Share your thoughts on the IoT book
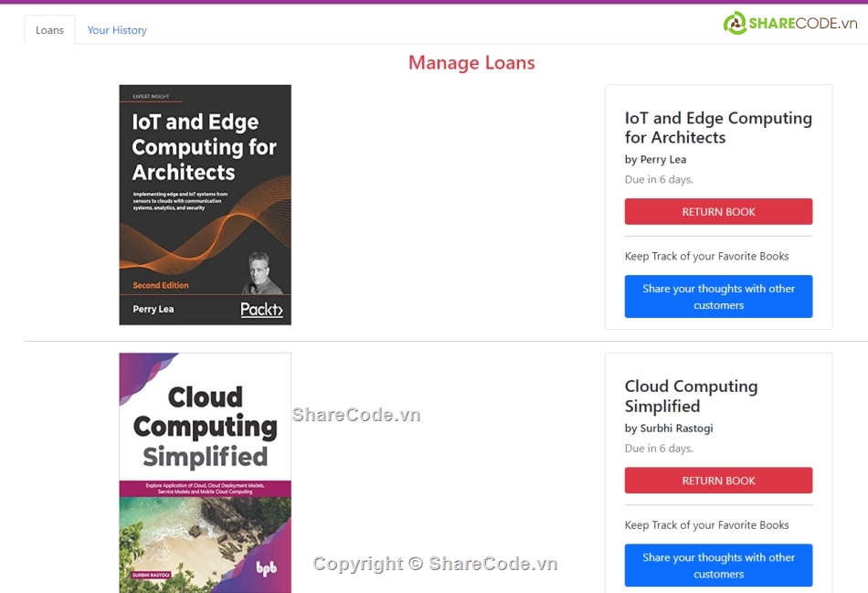Viewport: 868px width, 593px height. click(718, 297)
